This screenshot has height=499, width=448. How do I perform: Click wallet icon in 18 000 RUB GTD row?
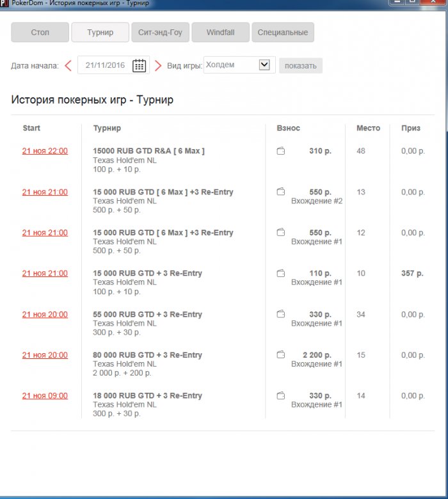[281, 395]
